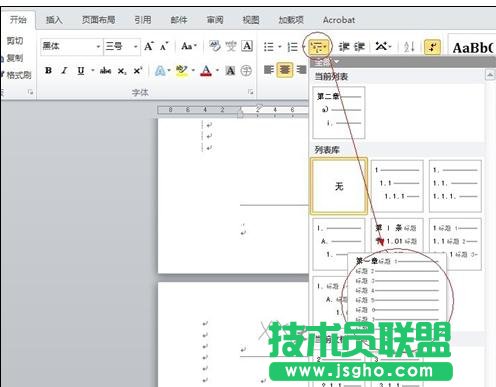Click the list panel scroll-up arrow

[x=490, y=75]
